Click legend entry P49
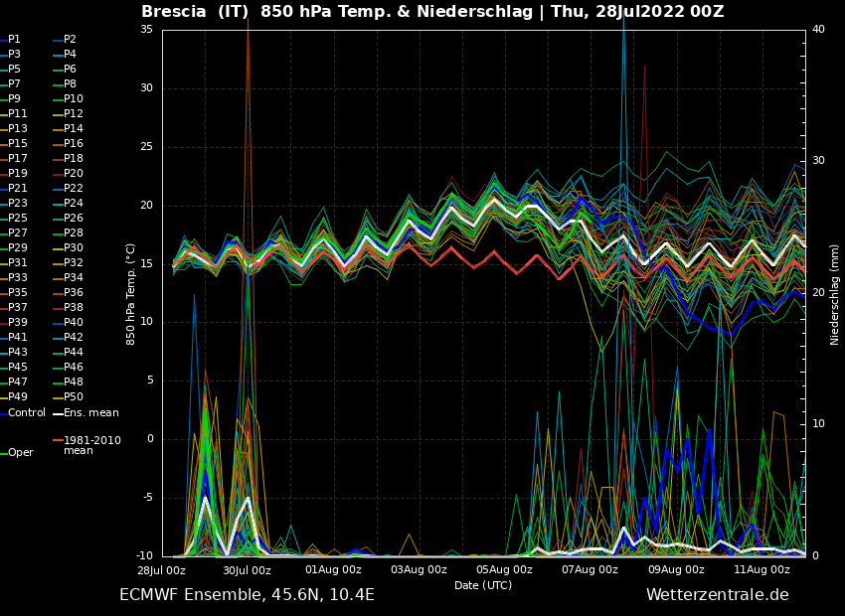The height and width of the screenshot is (616, 845). click(14, 396)
